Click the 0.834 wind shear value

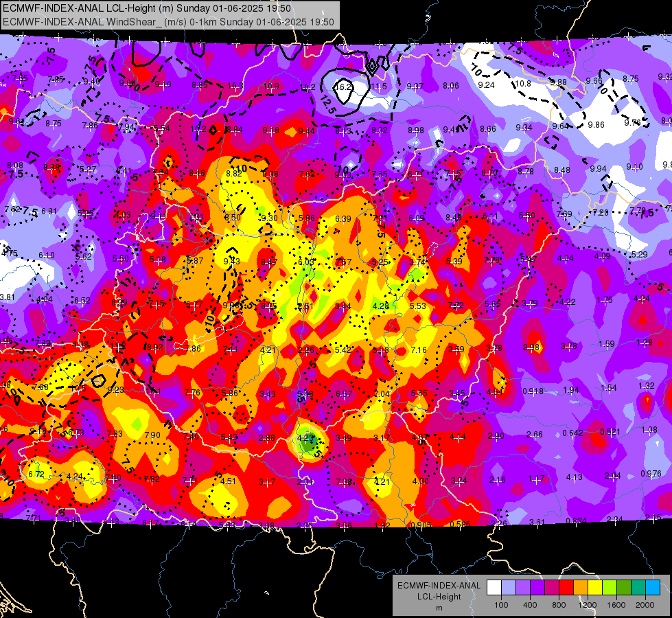576,521
